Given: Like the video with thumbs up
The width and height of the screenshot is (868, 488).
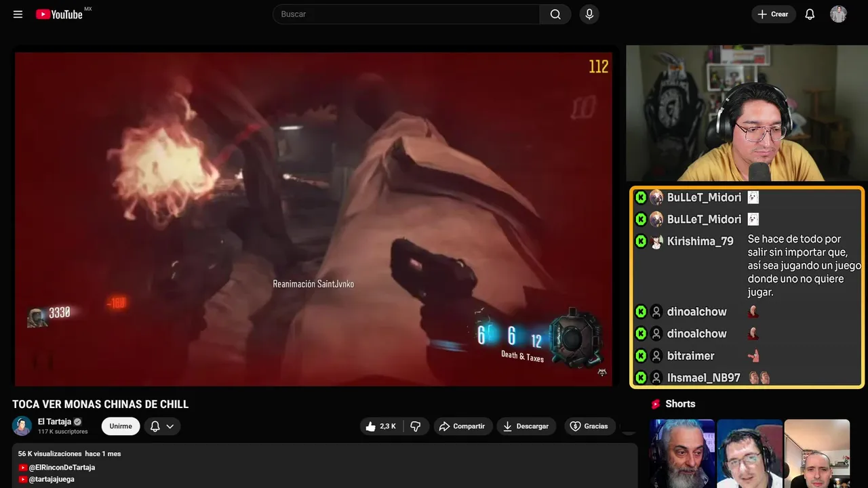Looking at the screenshot, I should tap(381, 426).
